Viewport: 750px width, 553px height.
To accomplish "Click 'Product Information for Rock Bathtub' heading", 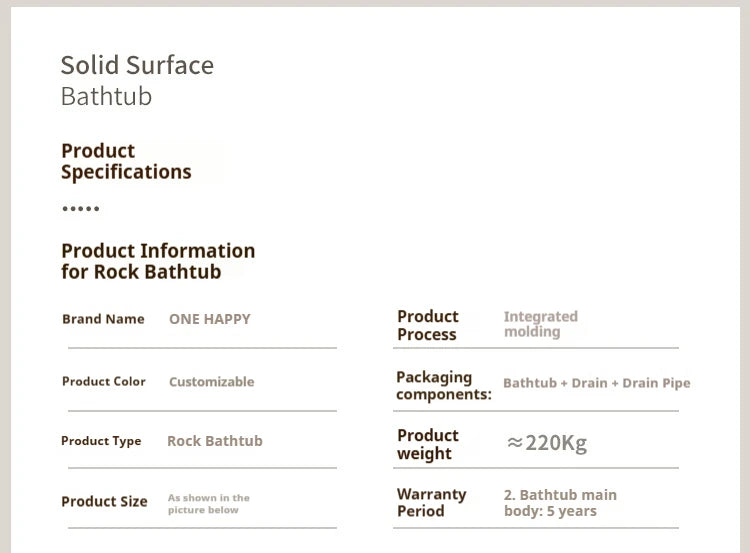I will click(x=158, y=261).
